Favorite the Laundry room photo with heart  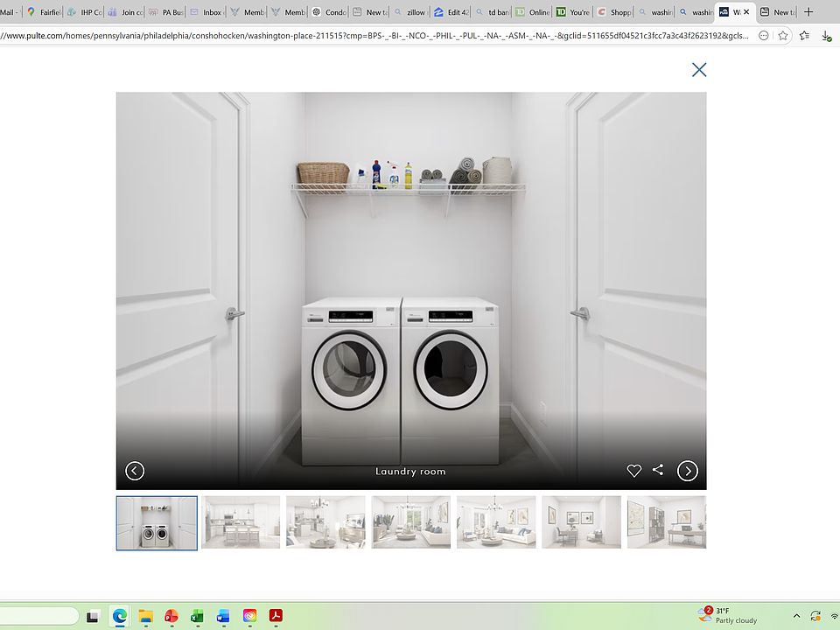(x=633, y=471)
